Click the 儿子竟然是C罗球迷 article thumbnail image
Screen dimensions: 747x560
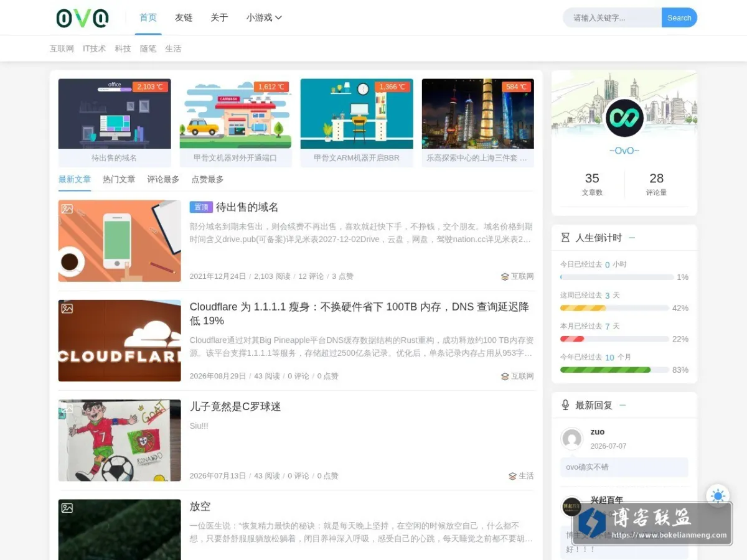click(120, 441)
